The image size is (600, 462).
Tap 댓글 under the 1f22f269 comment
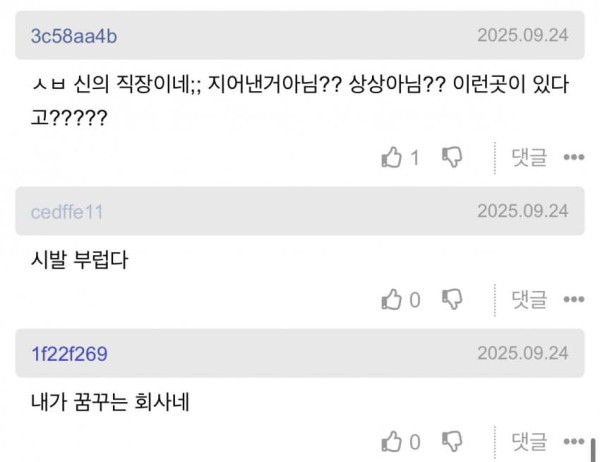coord(529,441)
